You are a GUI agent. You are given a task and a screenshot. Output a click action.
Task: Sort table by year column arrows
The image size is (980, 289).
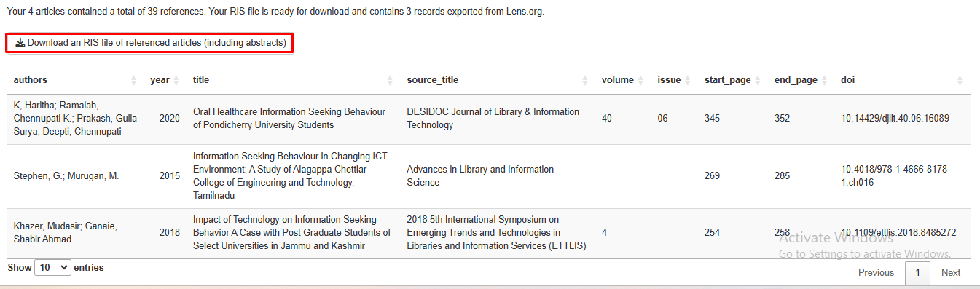pyautogui.click(x=176, y=80)
